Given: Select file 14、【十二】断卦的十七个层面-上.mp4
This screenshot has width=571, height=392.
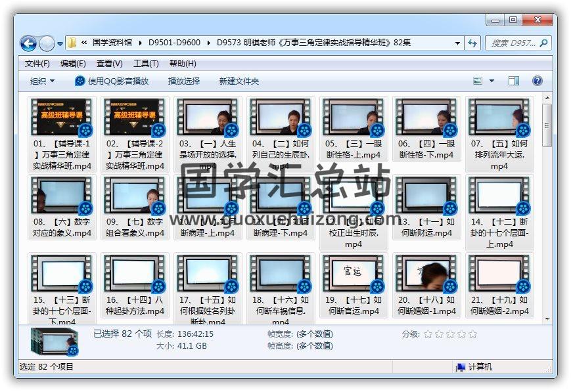Looking at the screenshot, I should [499, 213].
